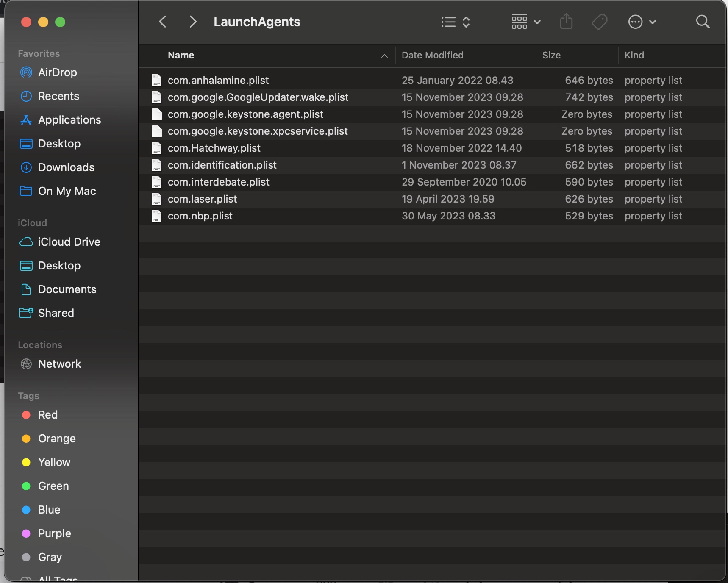Click the Network globe icon

point(26,364)
